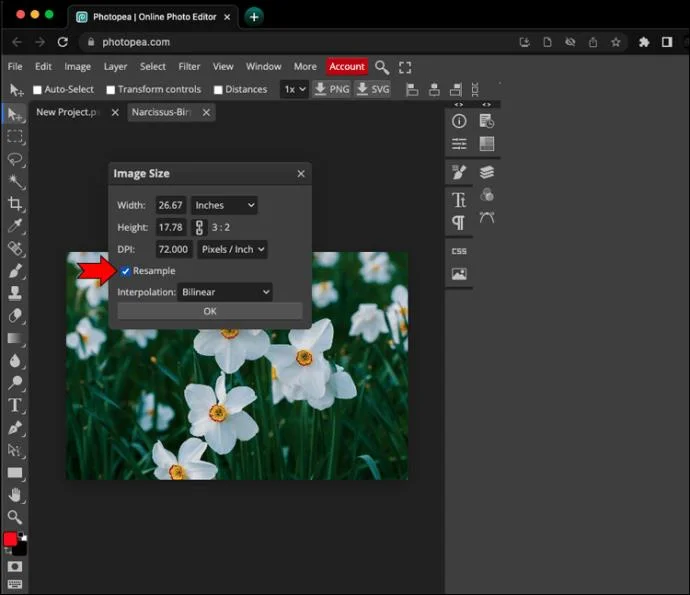
Task: Click the red foreground color swatch
Action: (x=10, y=539)
